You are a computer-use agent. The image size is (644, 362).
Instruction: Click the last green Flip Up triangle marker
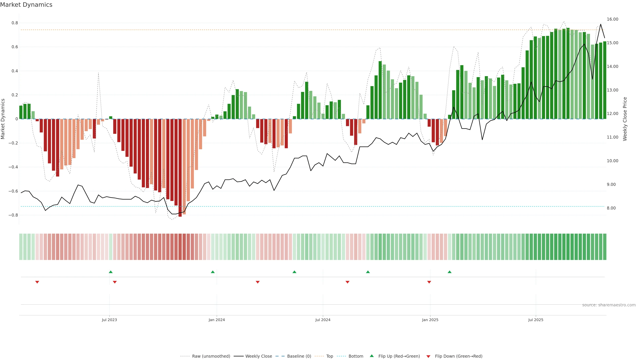[449, 272]
